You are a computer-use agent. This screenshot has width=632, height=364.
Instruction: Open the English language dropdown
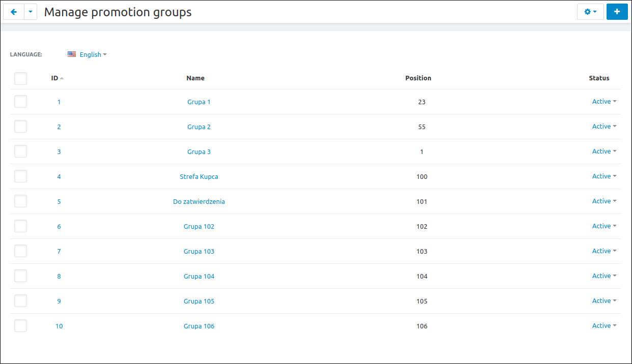(x=93, y=54)
